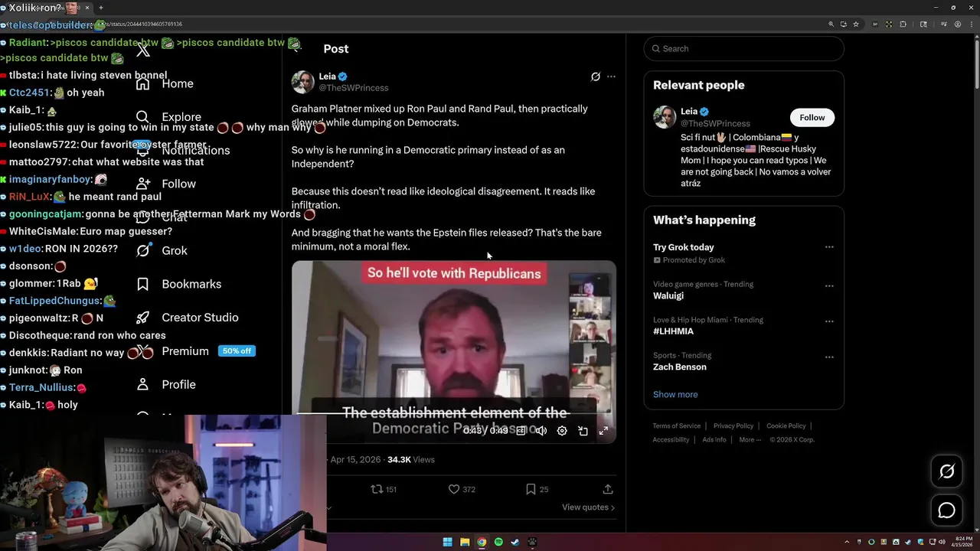Open the Cookie Policy footer link
Viewport: 980px width, 551px height.
pyautogui.click(x=786, y=425)
